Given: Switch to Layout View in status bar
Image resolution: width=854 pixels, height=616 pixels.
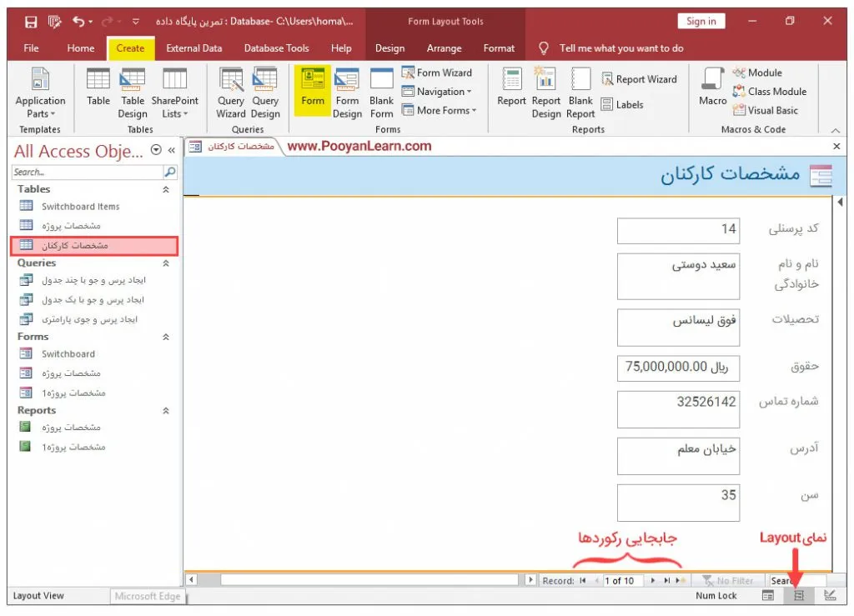Looking at the screenshot, I should (798, 596).
